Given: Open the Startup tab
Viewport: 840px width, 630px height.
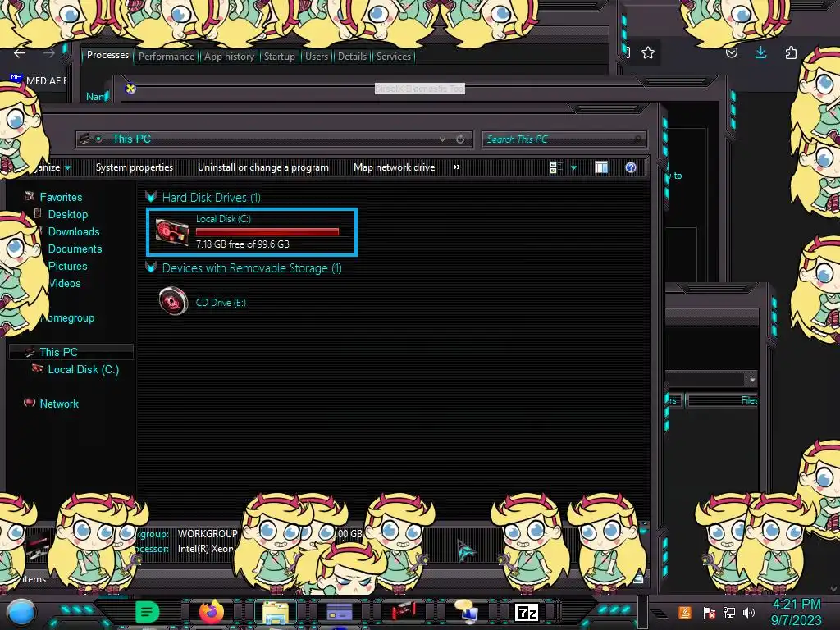Looking at the screenshot, I should click(280, 57).
